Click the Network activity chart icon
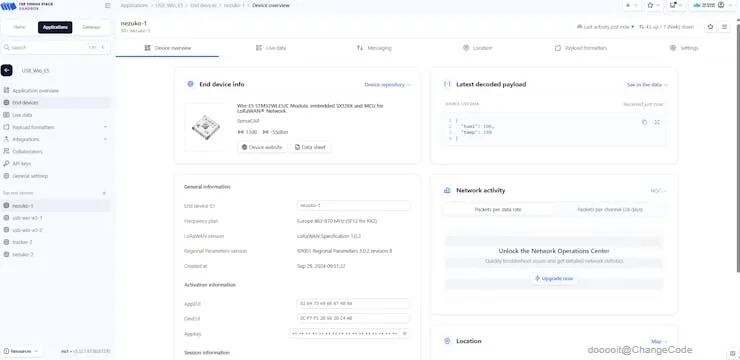 [446, 190]
